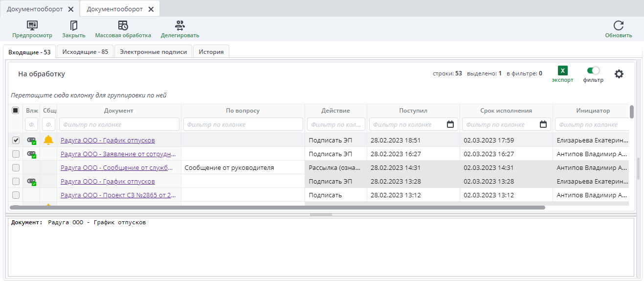The image size is (644, 282).
Task: Close the first Документооборот tab
Action: point(71,9)
